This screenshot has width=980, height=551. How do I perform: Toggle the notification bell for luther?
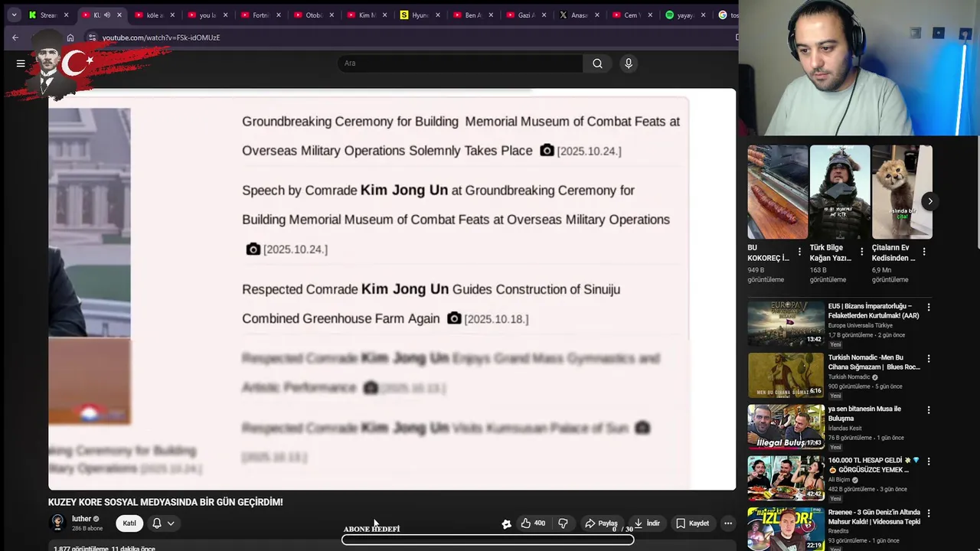pyautogui.click(x=157, y=523)
